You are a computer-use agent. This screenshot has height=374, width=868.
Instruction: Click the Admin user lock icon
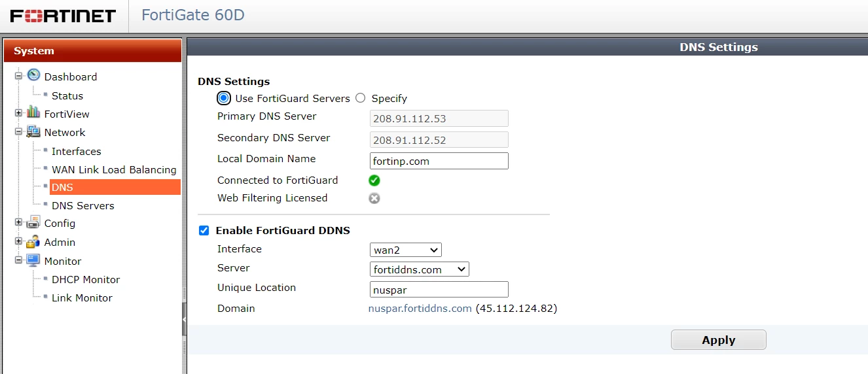pyautogui.click(x=33, y=241)
